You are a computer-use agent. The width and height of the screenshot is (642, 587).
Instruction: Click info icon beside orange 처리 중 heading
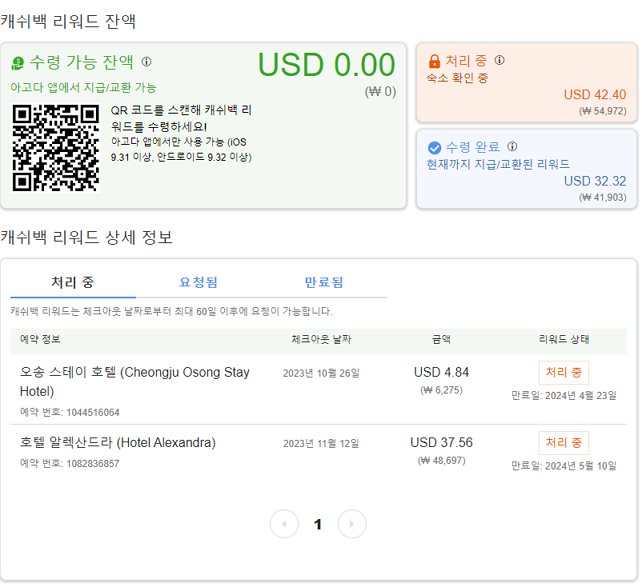(499, 60)
